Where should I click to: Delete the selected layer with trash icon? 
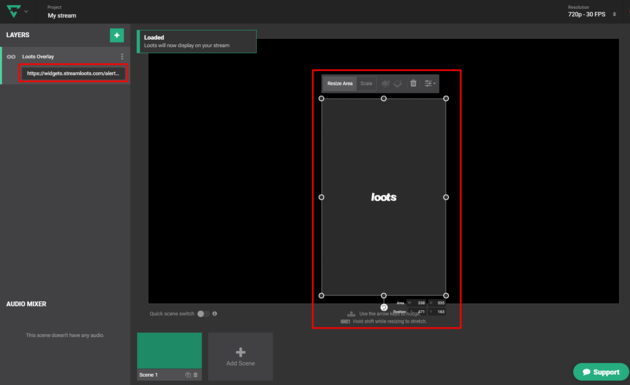pos(413,83)
